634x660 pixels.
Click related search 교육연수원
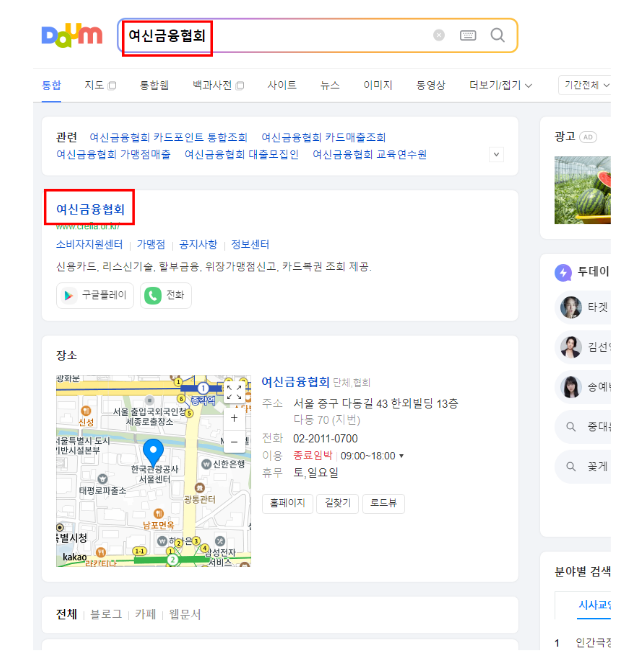tap(370, 154)
